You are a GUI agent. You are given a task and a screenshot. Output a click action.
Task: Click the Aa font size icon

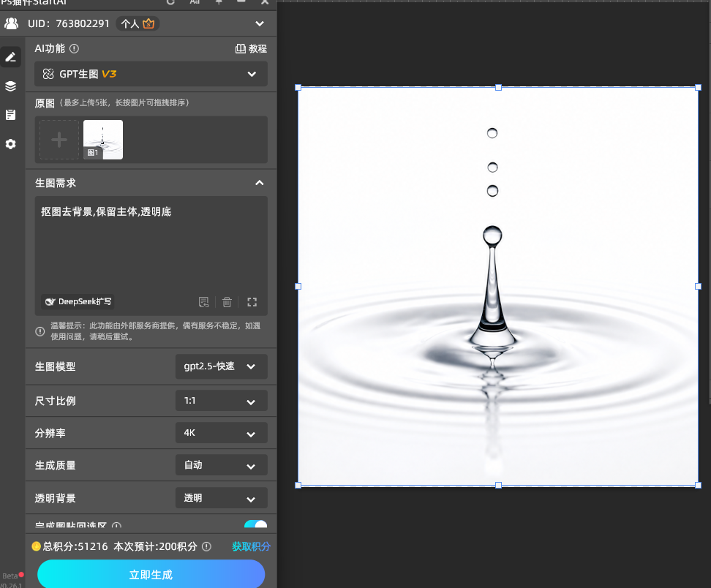[x=195, y=2]
